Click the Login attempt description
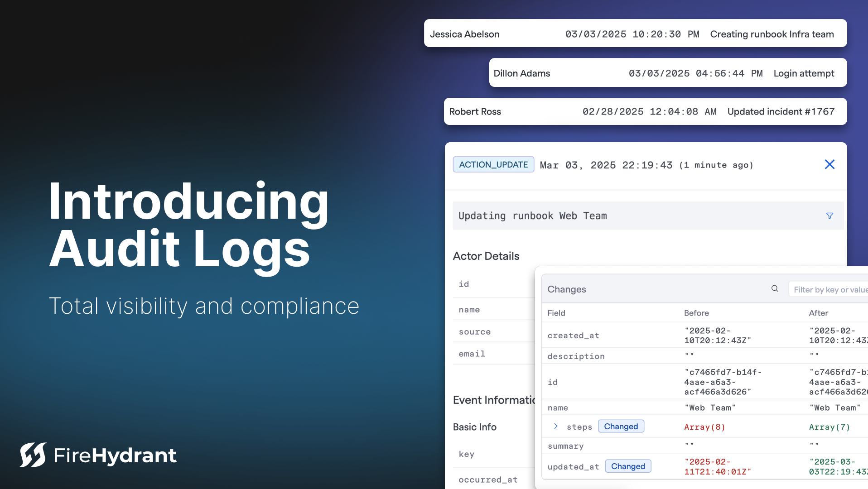This screenshot has height=489, width=868. 804,73
